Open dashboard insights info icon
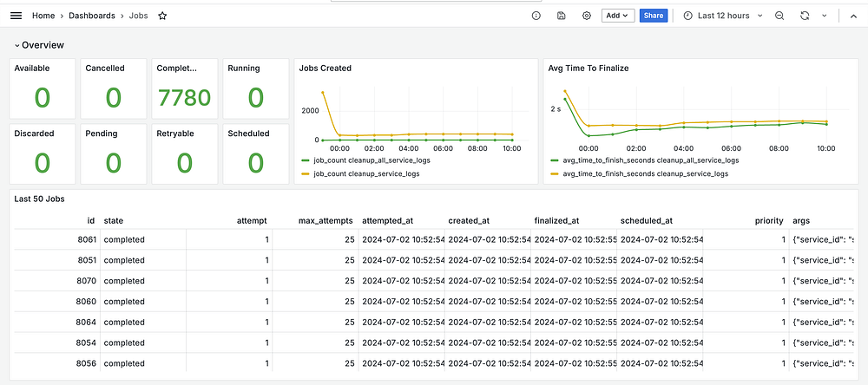 coord(536,16)
